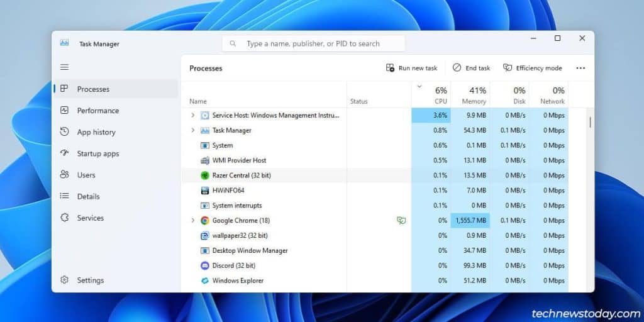Image resolution: width=644 pixels, height=322 pixels.
Task: Click the Desktop Window Manager icon
Action: (x=204, y=250)
